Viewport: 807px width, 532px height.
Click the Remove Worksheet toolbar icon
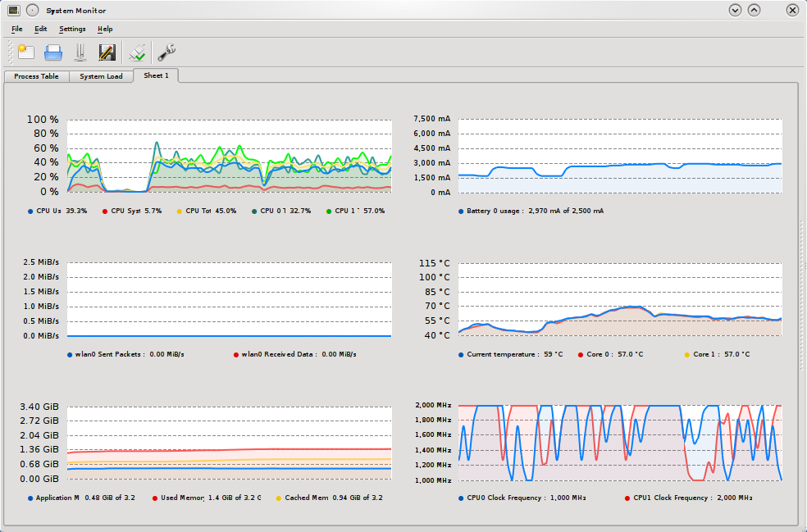80,52
